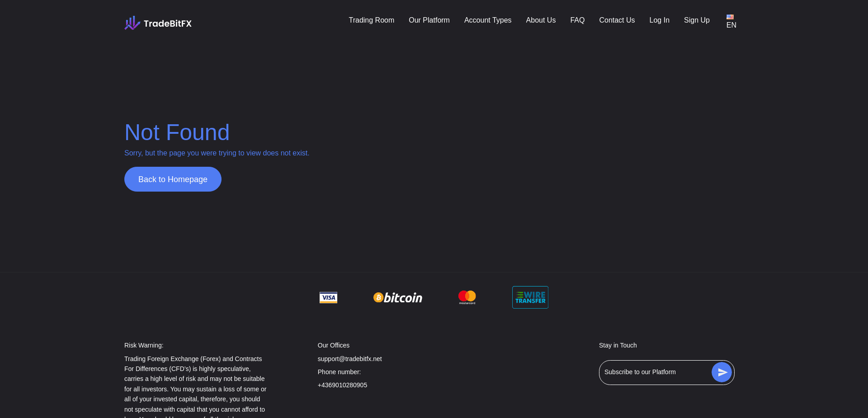Open the Trading Room page

pos(371,20)
